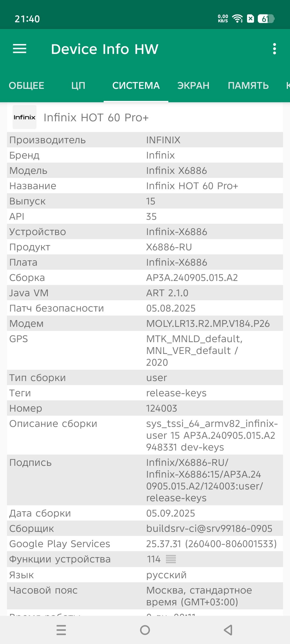Open the recent apps navigation button
The height and width of the screenshot is (644, 290).
[61, 630]
